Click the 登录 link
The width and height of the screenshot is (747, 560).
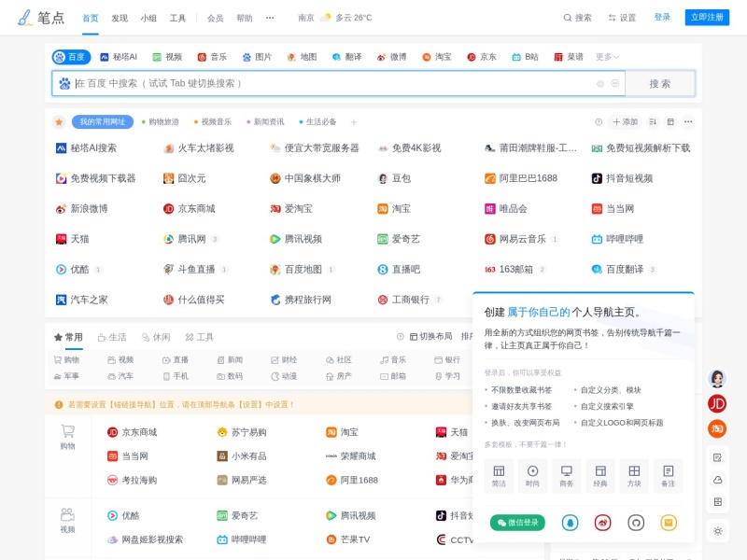tap(662, 17)
